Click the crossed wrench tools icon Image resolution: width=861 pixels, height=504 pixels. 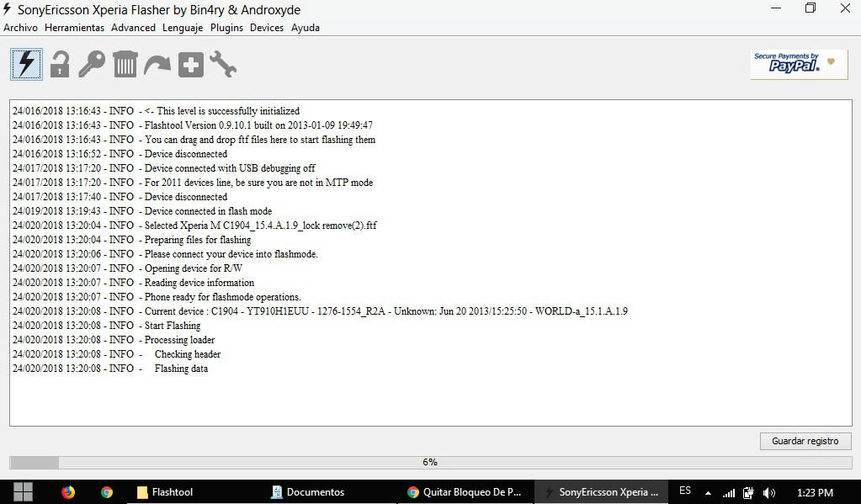tap(223, 64)
